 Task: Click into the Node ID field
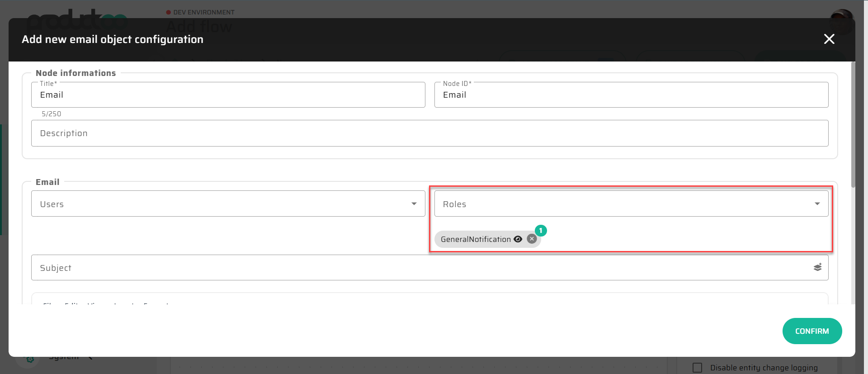(631, 95)
